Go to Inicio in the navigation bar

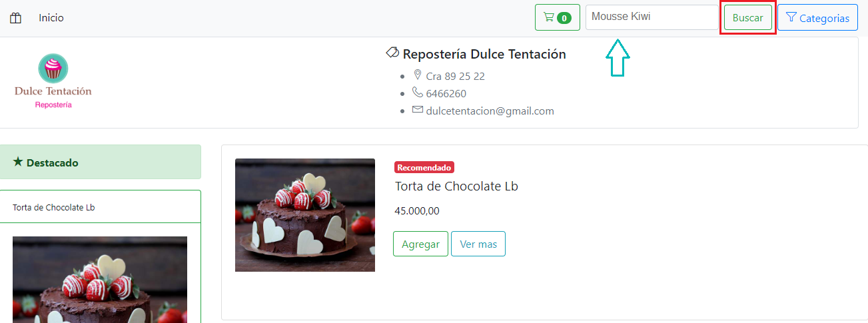coord(51,18)
